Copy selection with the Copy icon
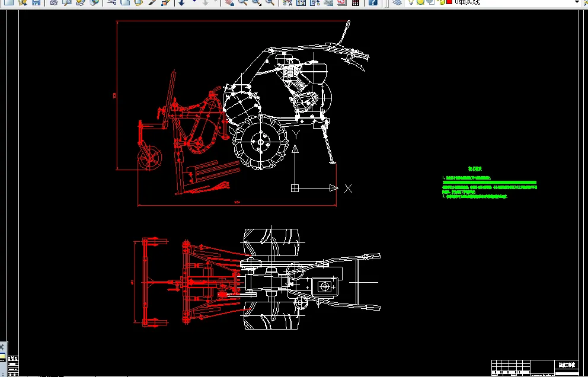 (125, 2)
